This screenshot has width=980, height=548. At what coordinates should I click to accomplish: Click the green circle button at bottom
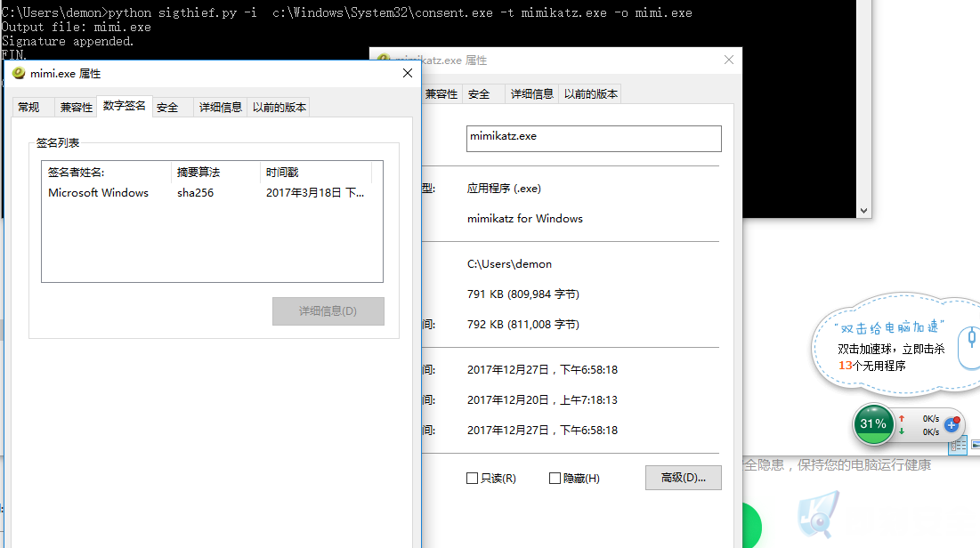click(x=752, y=526)
